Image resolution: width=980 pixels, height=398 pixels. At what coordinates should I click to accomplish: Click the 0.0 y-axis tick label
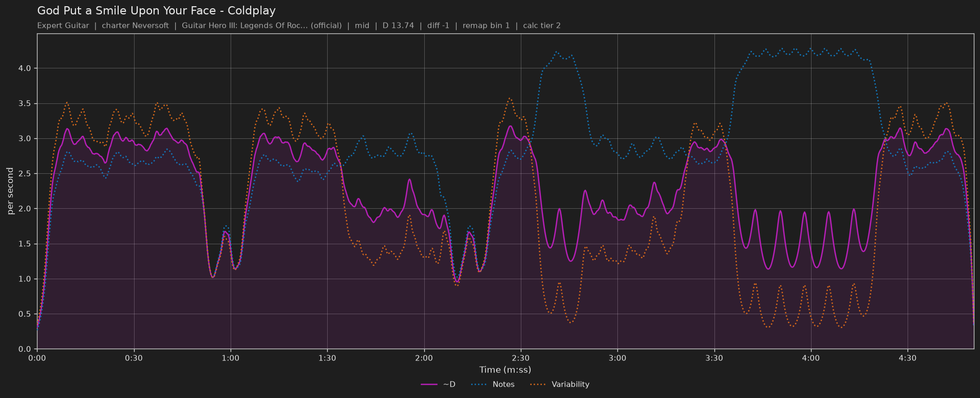(25, 349)
